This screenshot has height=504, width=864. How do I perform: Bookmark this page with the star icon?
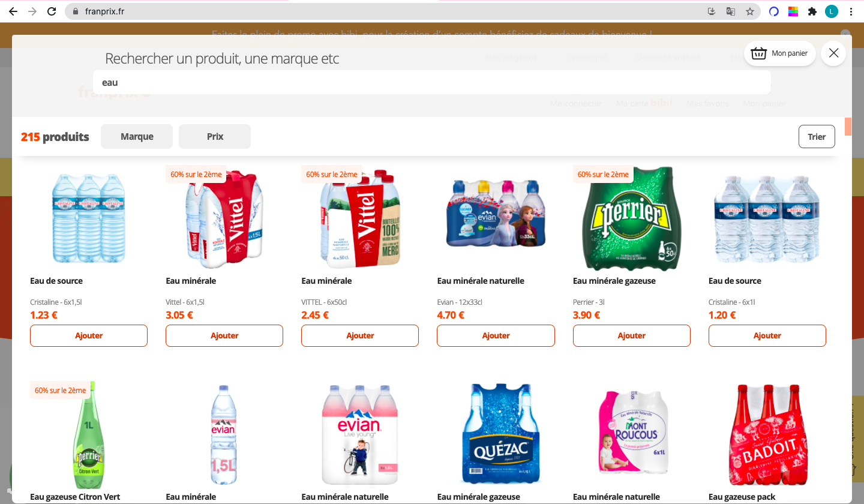(x=750, y=11)
